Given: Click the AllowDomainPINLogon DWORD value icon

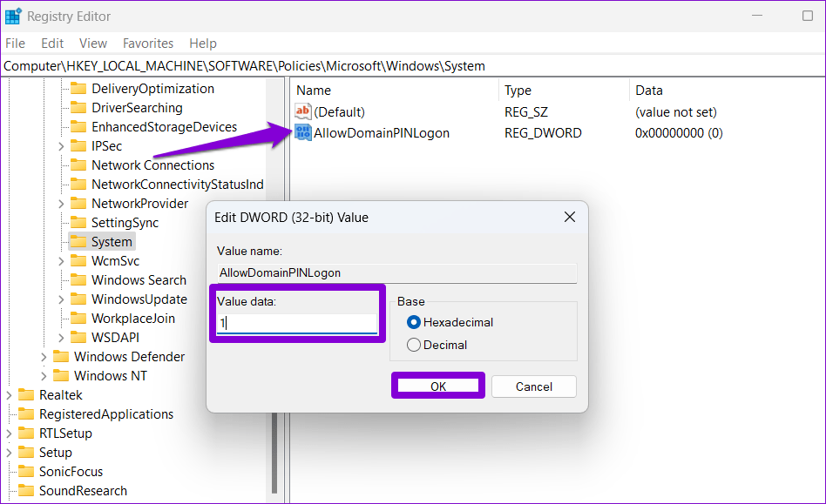Looking at the screenshot, I should (x=303, y=133).
